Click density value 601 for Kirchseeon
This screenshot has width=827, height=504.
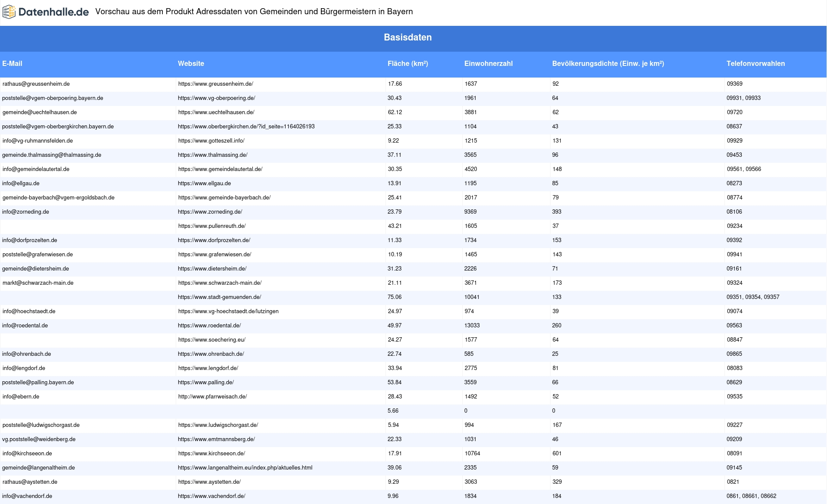pyautogui.click(x=557, y=454)
